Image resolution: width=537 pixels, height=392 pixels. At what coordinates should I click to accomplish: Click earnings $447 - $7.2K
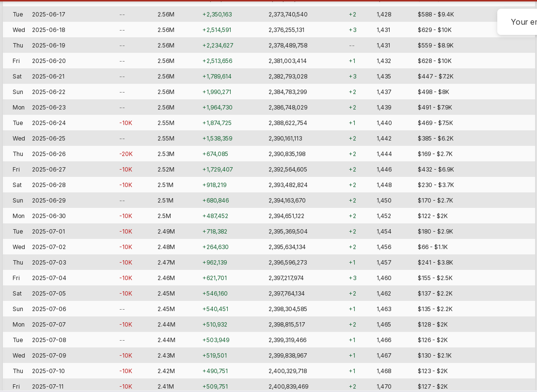coord(436,77)
